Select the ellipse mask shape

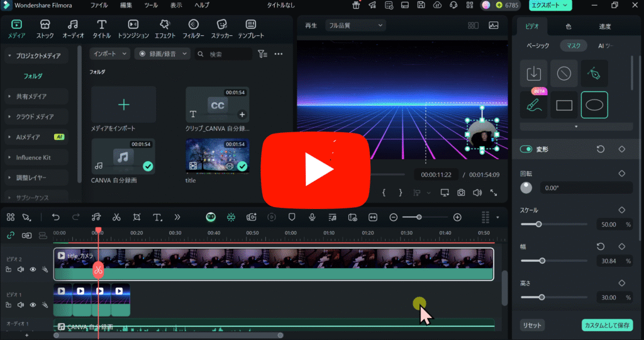point(594,105)
